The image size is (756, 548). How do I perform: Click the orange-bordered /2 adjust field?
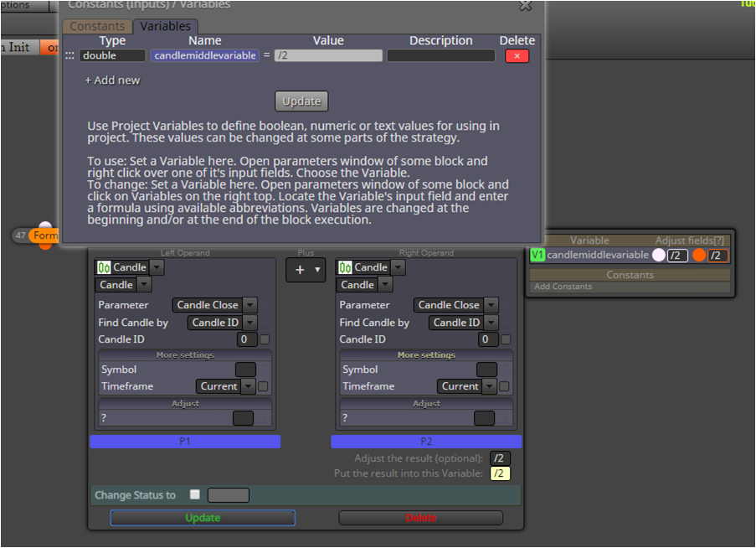718,256
